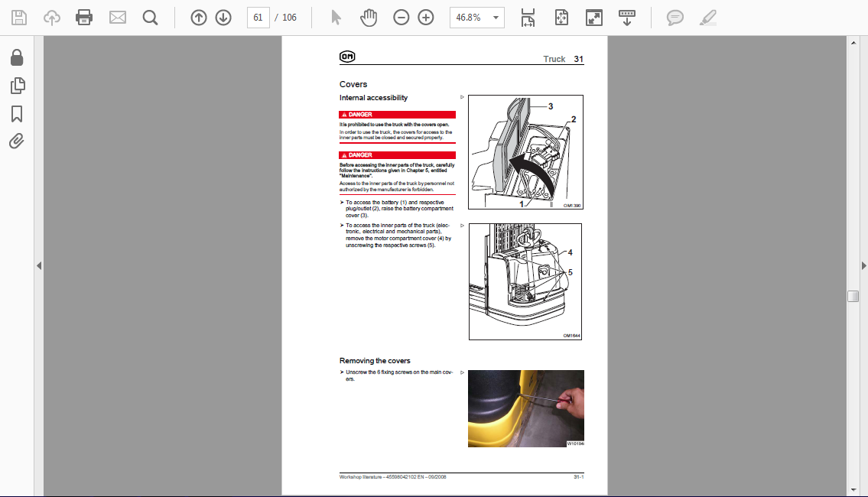
Task: Open the Bookmarks panel
Action: pyautogui.click(x=17, y=114)
